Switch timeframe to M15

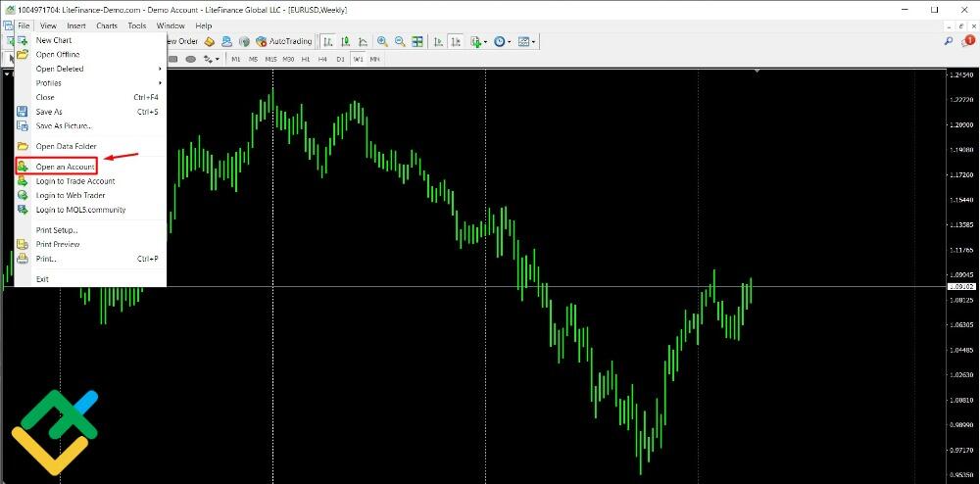pos(270,59)
